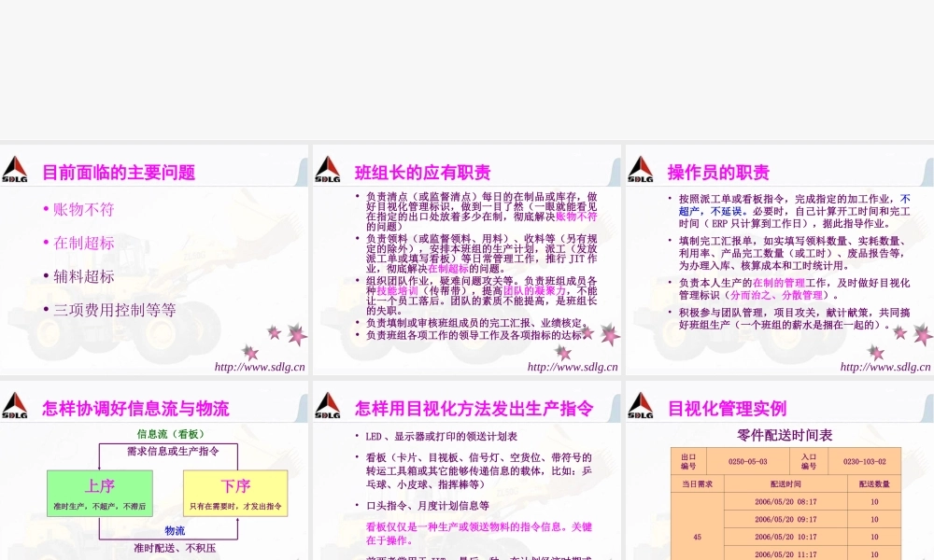Viewport: 934px width, 560px height.
Task: Click the pink note 看板仅仅是一种生产或领送物料的指令信息
Action: 479,534
